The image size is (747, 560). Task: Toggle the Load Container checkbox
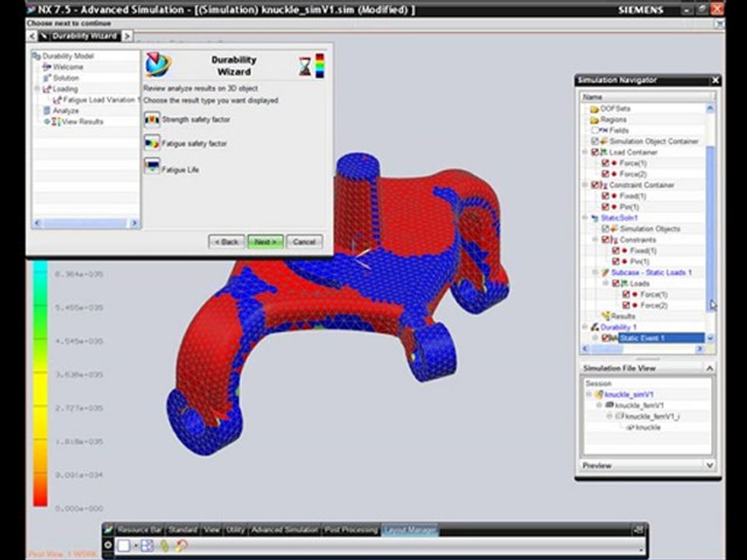[x=594, y=152]
